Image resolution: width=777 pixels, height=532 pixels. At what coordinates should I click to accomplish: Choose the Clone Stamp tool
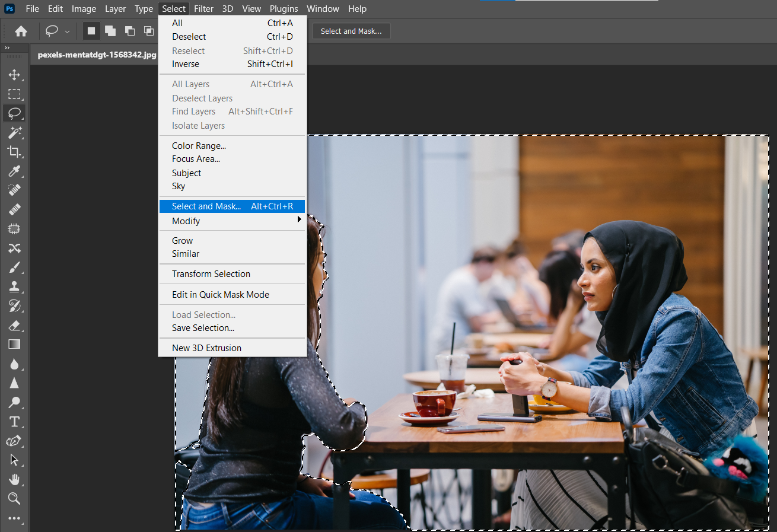click(14, 286)
